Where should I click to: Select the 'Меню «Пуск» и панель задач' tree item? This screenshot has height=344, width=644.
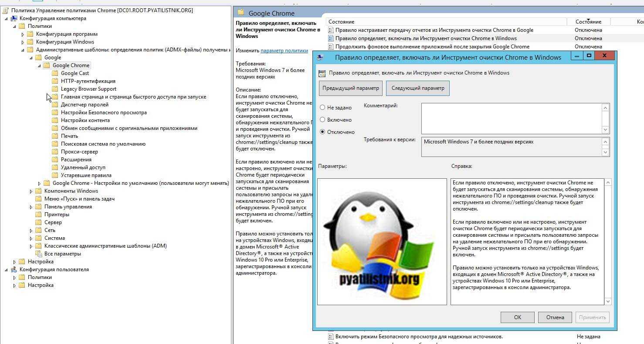[x=79, y=199]
